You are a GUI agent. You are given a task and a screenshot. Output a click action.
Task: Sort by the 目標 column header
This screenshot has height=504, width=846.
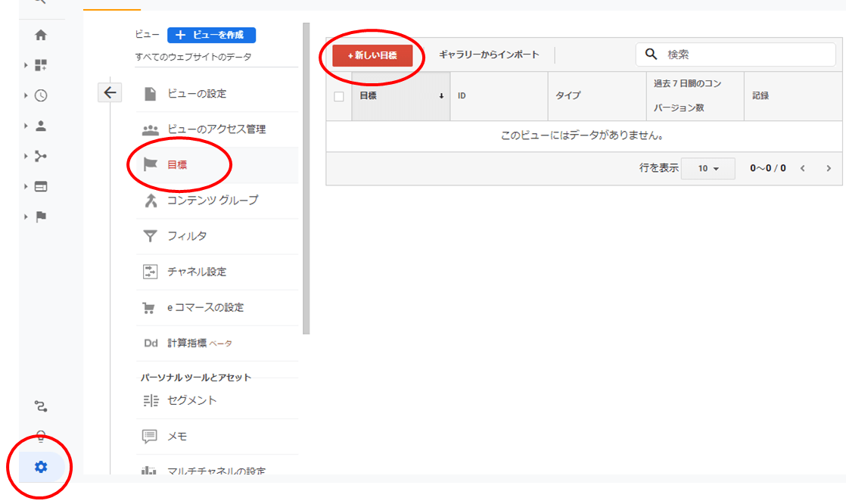tap(400, 96)
